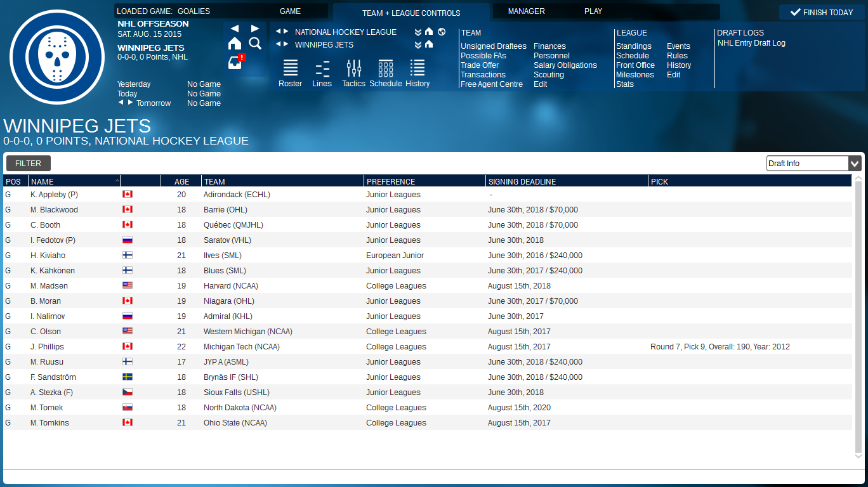Screen dimensions: 868x487
Task: Go to previous day arrow beside Tomorrow
Action: [121, 102]
